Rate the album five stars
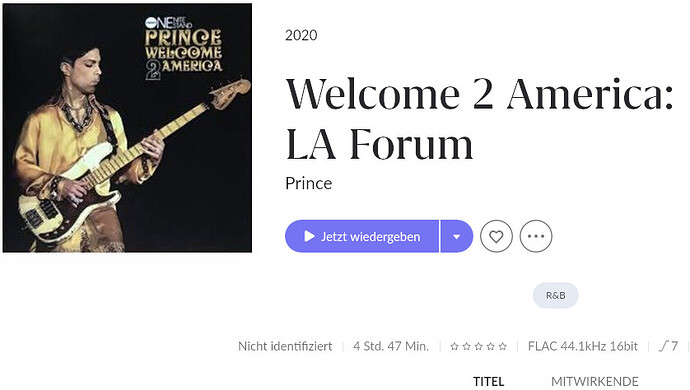This screenshot has height=390, width=690. [502, 347]
